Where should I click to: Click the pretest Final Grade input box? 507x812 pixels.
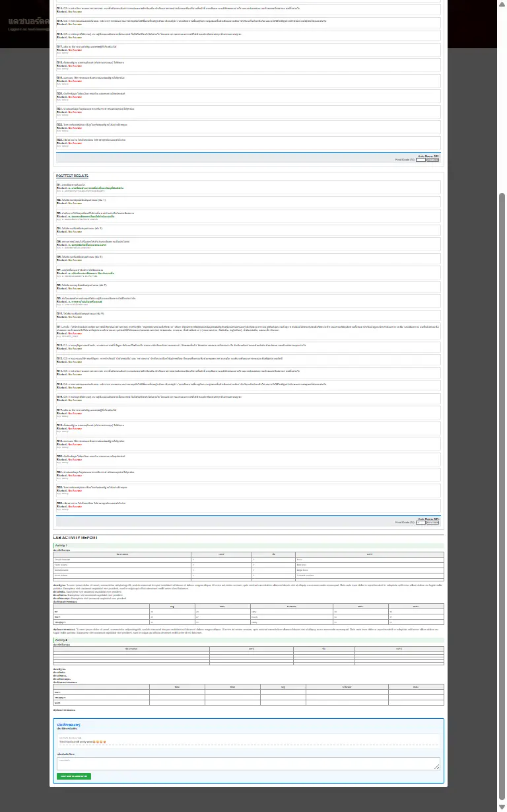click(421, 159)
